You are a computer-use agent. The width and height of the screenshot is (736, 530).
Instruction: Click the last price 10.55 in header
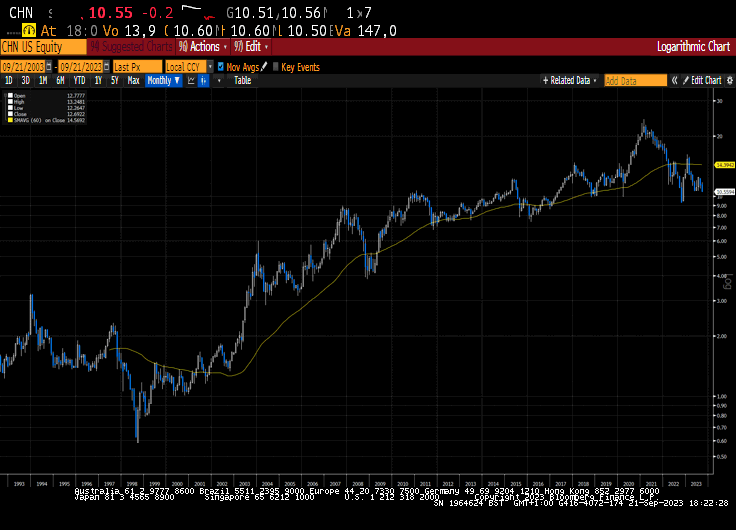click(111, 13)
